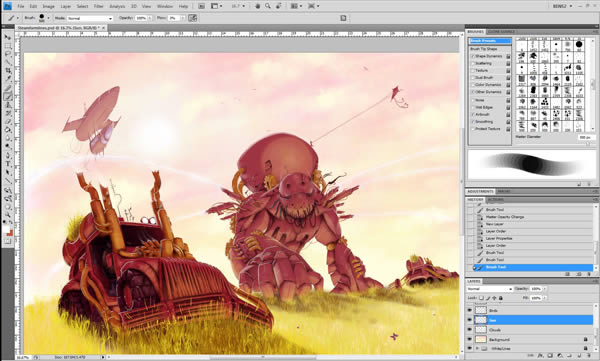Toggle the Airbrush checkbox
Image resolution: width=600 pixels, height=361 pixels.
473,114
